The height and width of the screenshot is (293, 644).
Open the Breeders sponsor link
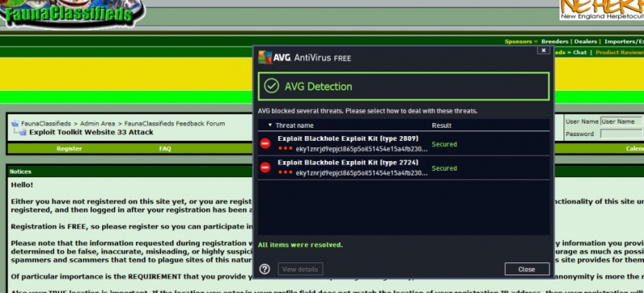click(555, 42)
